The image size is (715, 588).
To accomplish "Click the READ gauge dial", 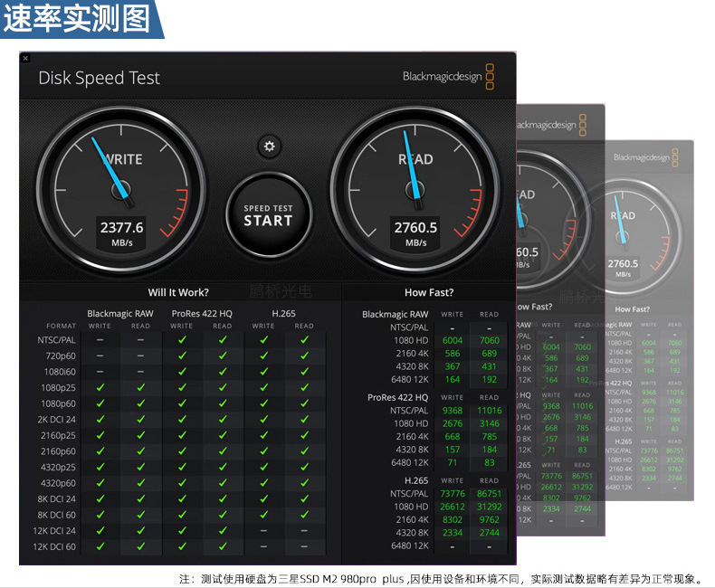I will pos(415,191).
